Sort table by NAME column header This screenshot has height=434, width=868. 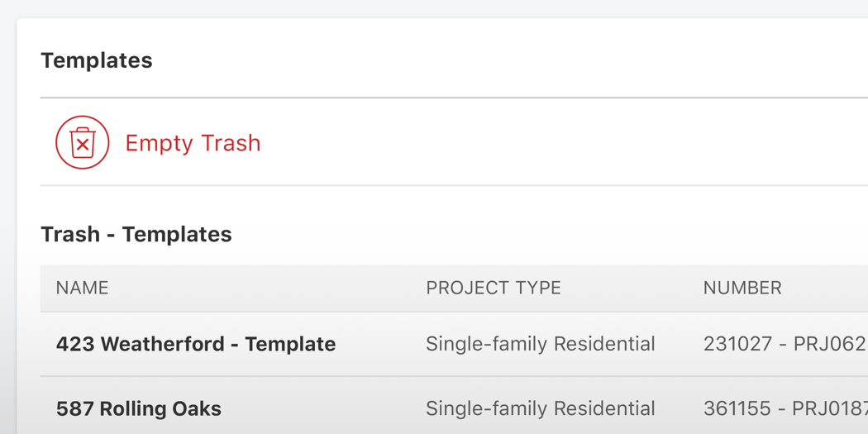click(82, 288)
